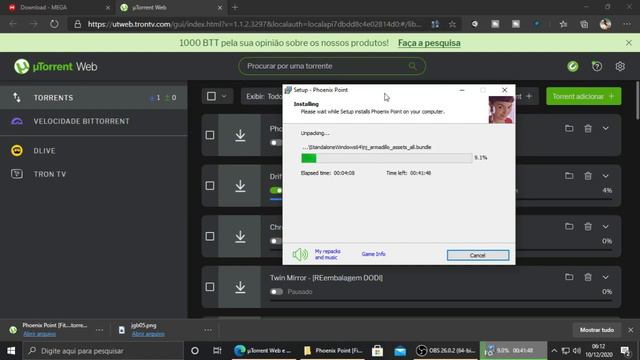Expand the Twin Mirror torrent details
640x360 pixels.
605,277
